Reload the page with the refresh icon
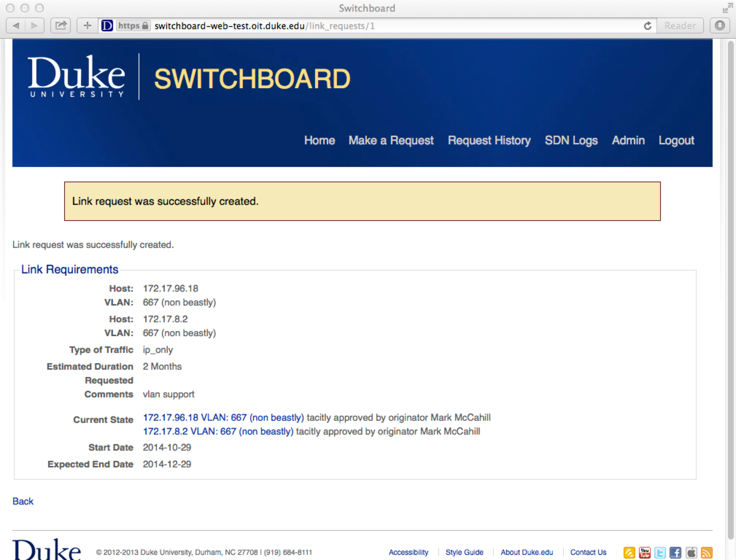The height and width of the screenshot is (560, 736). (648, 26)
